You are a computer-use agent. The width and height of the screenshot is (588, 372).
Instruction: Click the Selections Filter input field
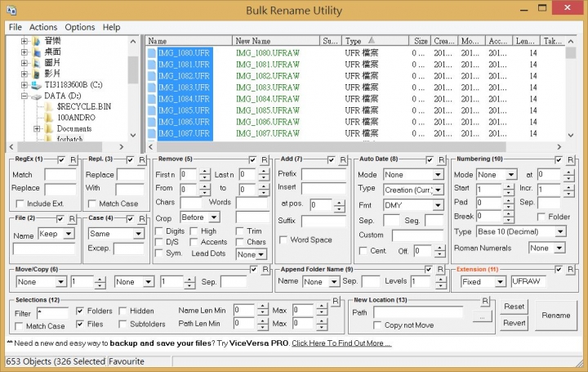pos(52,313)
